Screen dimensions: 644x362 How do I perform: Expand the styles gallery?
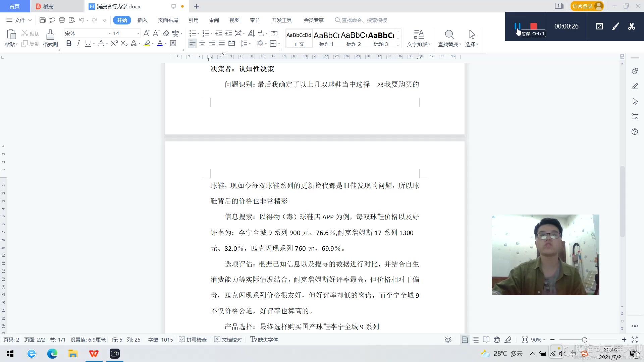tap(398, 44)
